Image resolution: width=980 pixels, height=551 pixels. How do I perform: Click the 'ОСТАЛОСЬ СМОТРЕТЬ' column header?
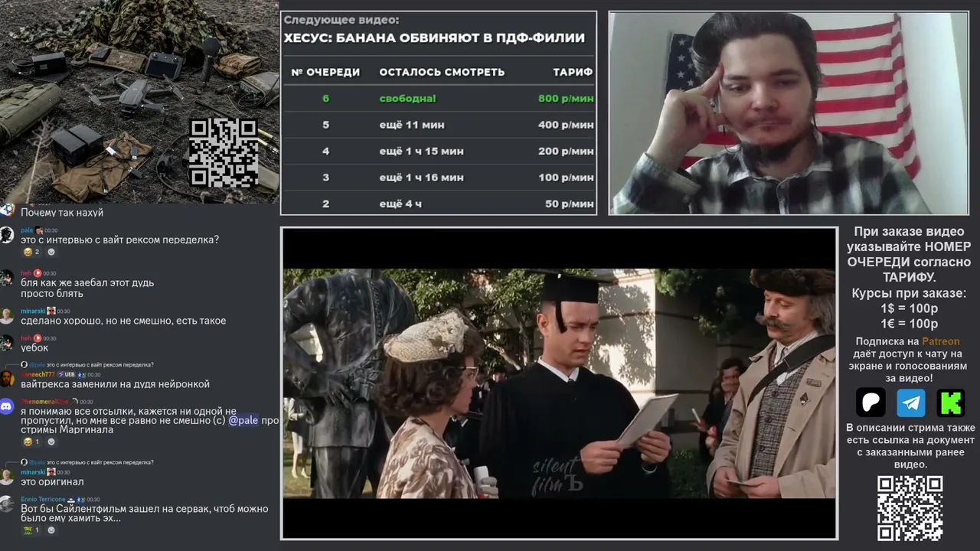(442, 72)
